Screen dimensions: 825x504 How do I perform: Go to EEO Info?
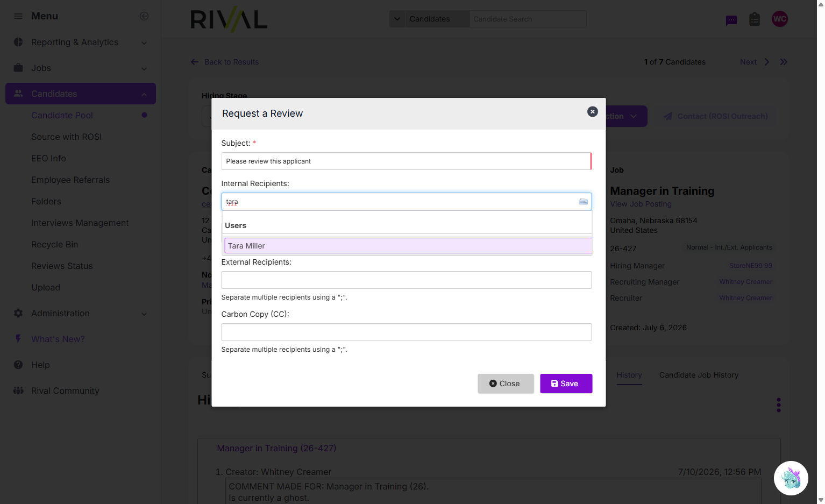click(48, 158)
